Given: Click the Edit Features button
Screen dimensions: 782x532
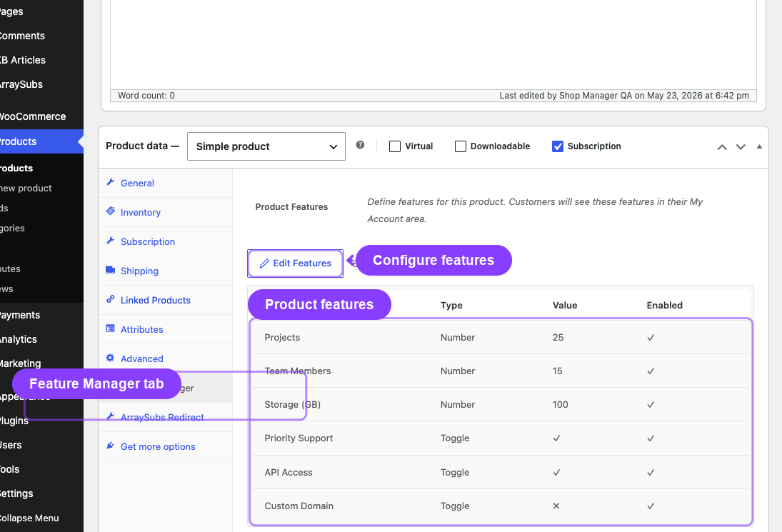Looking at the screenshot, I should [295, 264].
